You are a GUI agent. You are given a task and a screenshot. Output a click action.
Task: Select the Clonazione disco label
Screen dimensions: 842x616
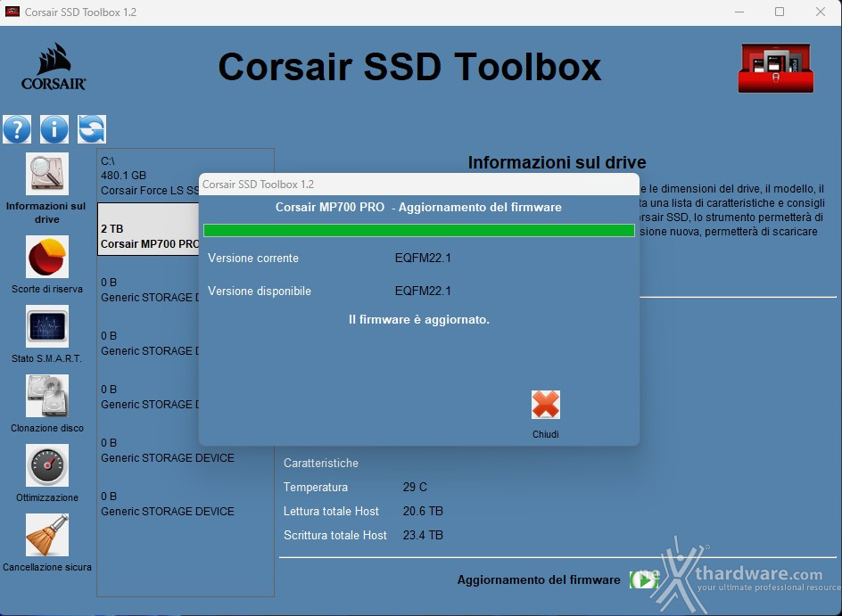pyautogui.click(x=47, y=428)
